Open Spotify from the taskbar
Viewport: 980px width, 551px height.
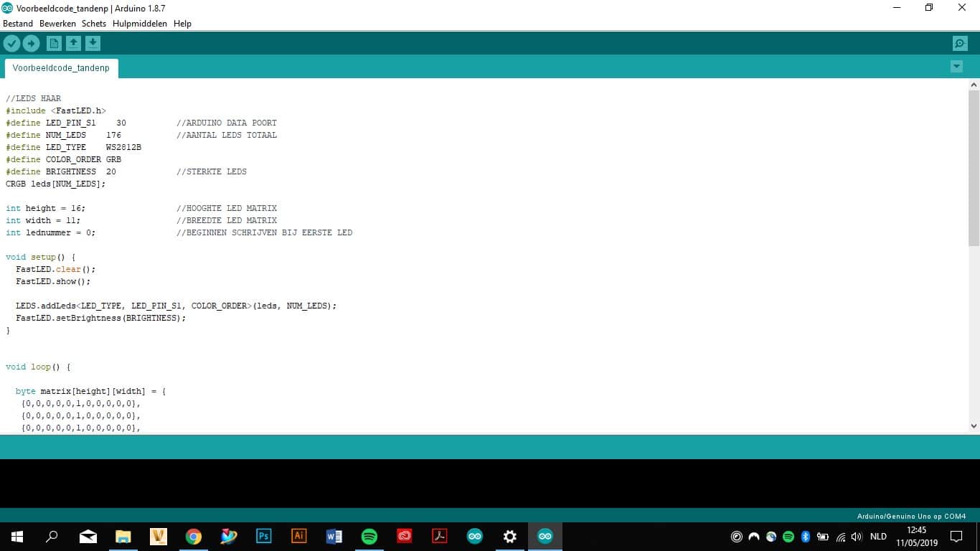pyautogui.click(x=369, y=536)
